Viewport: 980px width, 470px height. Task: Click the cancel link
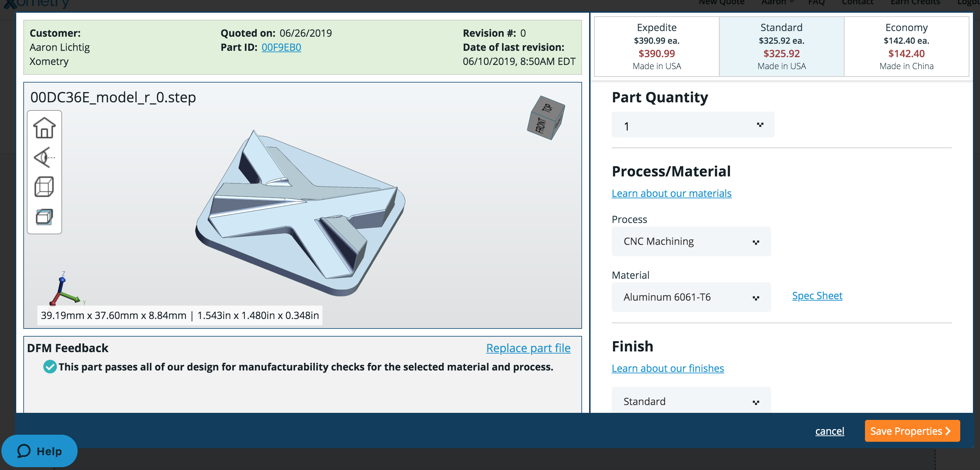(x=829, y=431)
